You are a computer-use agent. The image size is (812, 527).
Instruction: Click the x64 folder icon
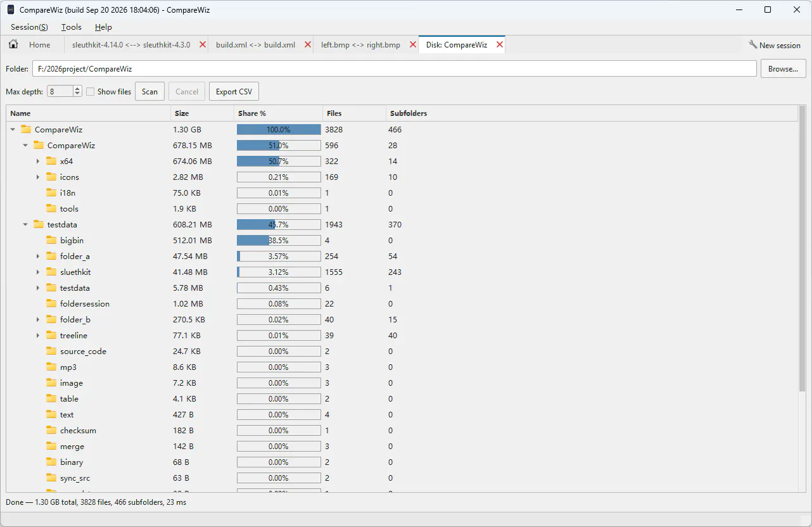51,161
